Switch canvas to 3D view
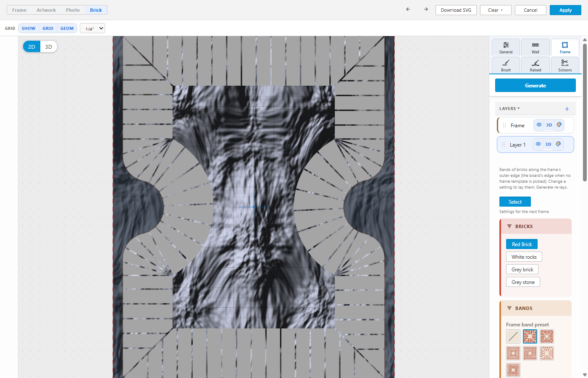Image resolution: width=588 pixels, height=378 pixels. [49, 47]
